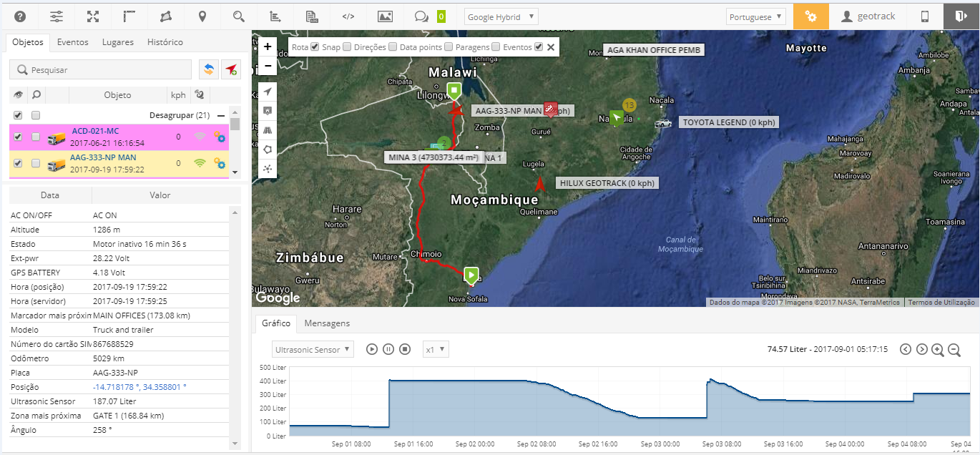The image size is (980, 455).
Task: Click the reload objects button
Action: pyautogui.click(x=209, y=69)
